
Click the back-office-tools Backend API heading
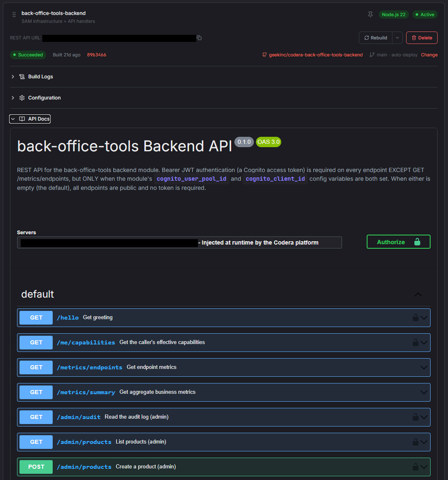pos(124,146)
